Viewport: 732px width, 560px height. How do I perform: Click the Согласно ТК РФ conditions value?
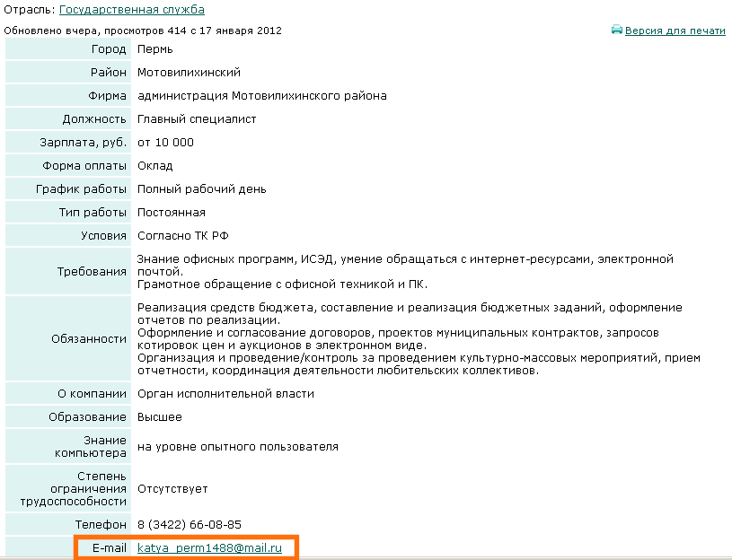coord(182,236)
